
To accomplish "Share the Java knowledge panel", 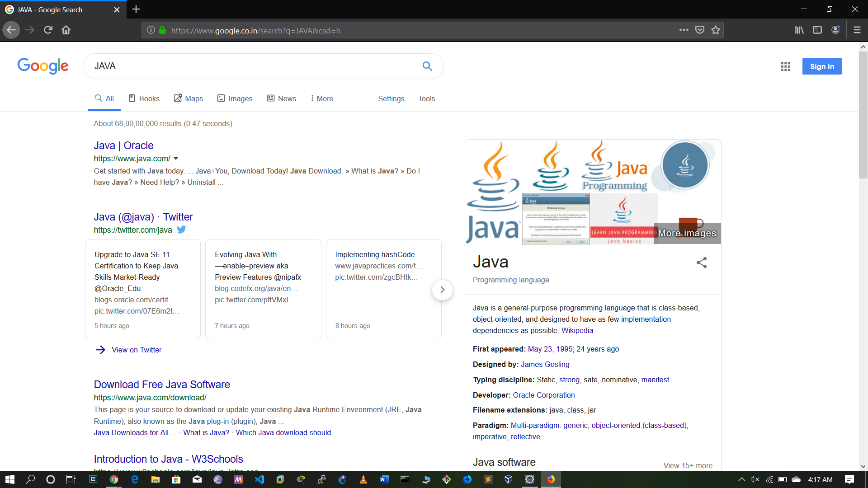I will (x=701, y=263).
